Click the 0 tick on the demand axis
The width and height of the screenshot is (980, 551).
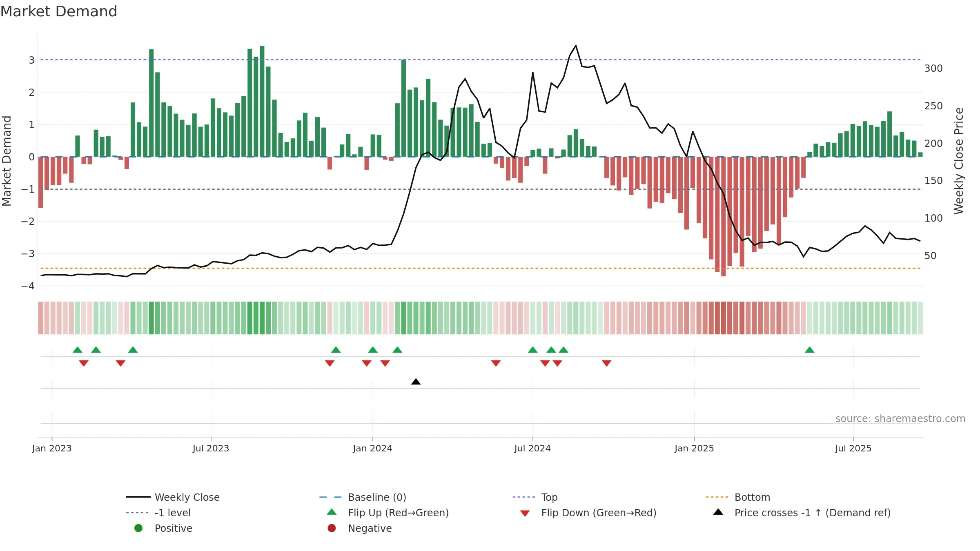pos(31,157)
